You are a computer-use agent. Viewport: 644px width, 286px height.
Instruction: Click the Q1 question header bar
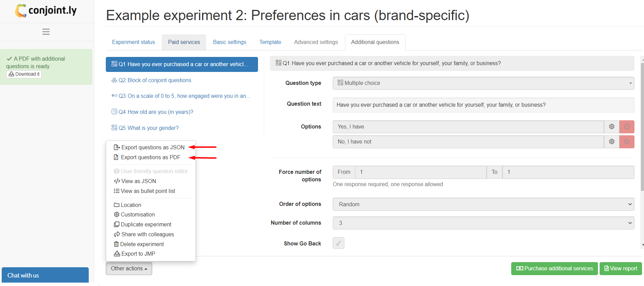click(x=452, y=63)
